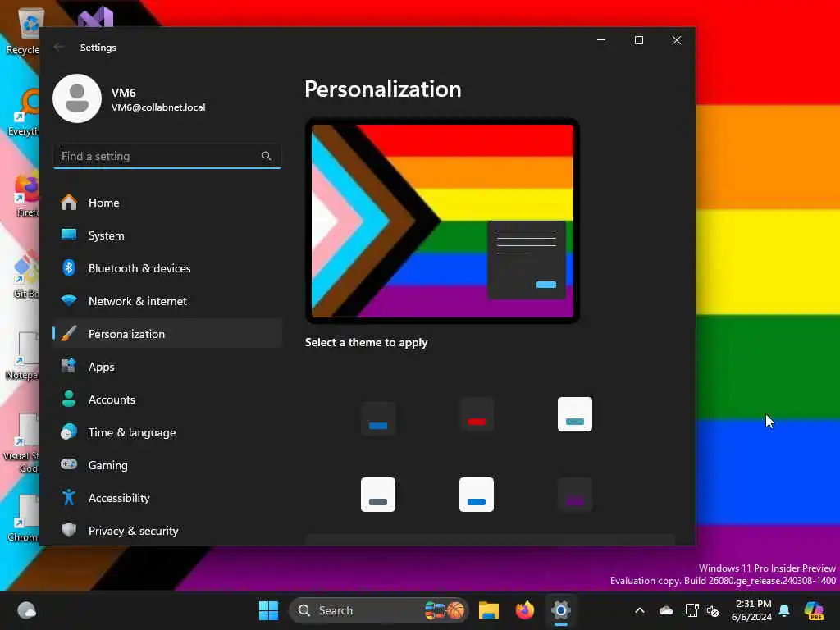Click the VM6 profile avatar

click(x=77, y=98)
